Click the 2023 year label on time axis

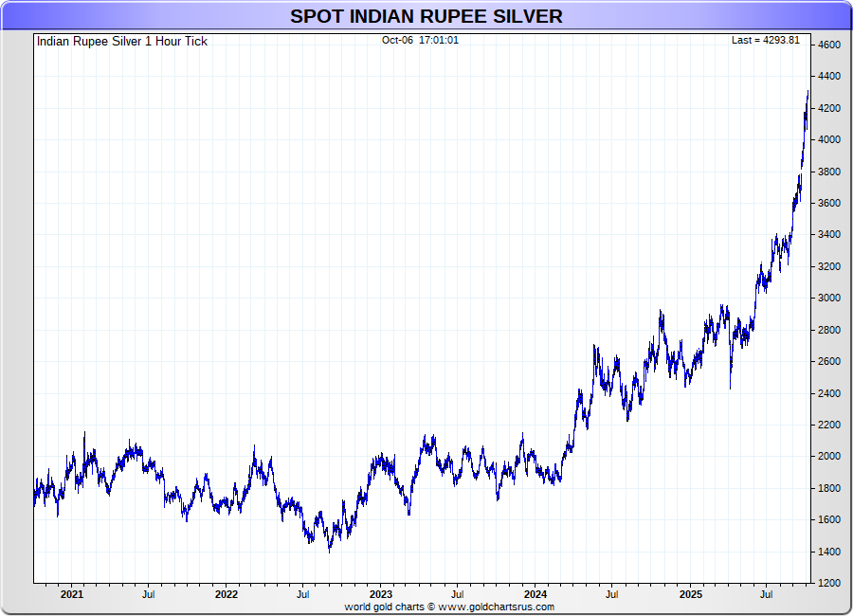(381, 595)
